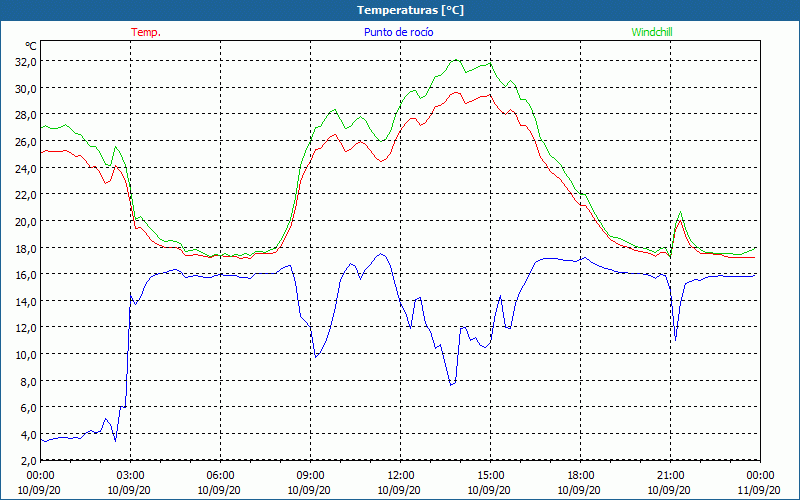Click the 30,0 y-axis value
800x500 pixels.
(x=26, y=88)
